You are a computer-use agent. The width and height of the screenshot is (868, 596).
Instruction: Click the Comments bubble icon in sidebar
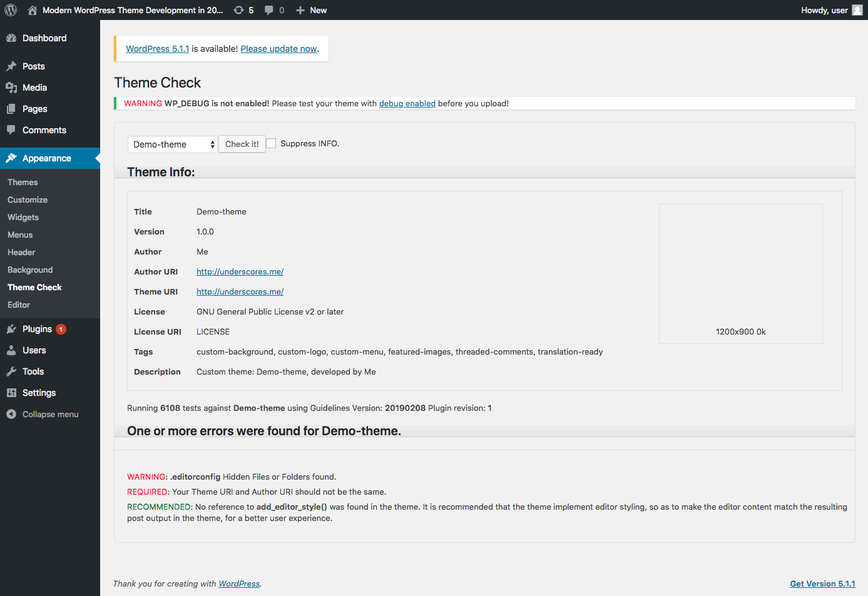pos(11,130)
